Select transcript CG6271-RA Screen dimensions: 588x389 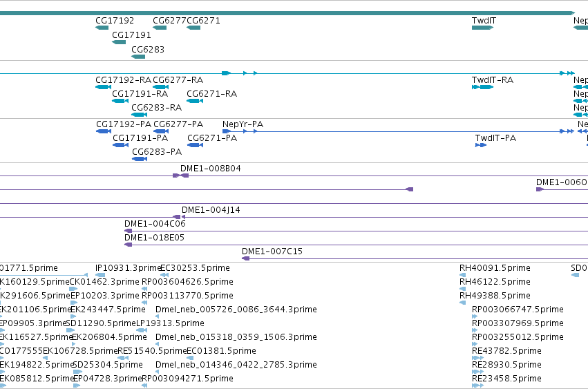(212, 94)
